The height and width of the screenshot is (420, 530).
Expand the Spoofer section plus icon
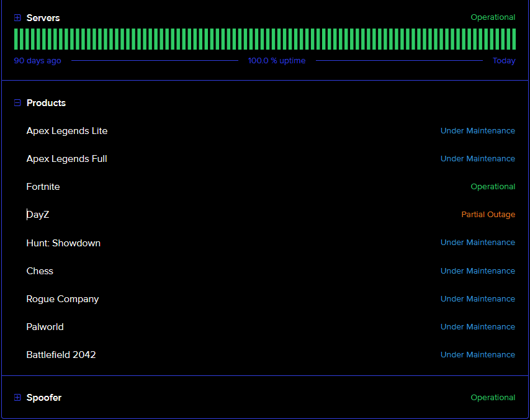coord(17,398)
